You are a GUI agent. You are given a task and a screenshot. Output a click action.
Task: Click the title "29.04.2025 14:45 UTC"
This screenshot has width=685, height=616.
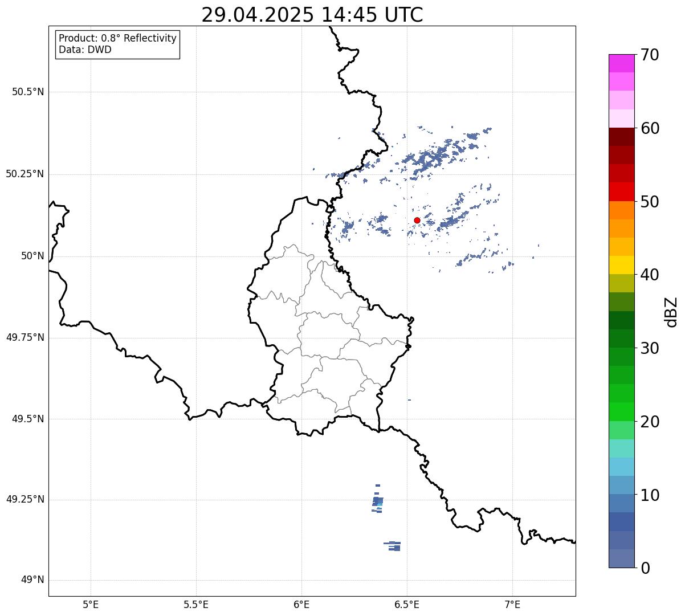(x=312, y=15)
